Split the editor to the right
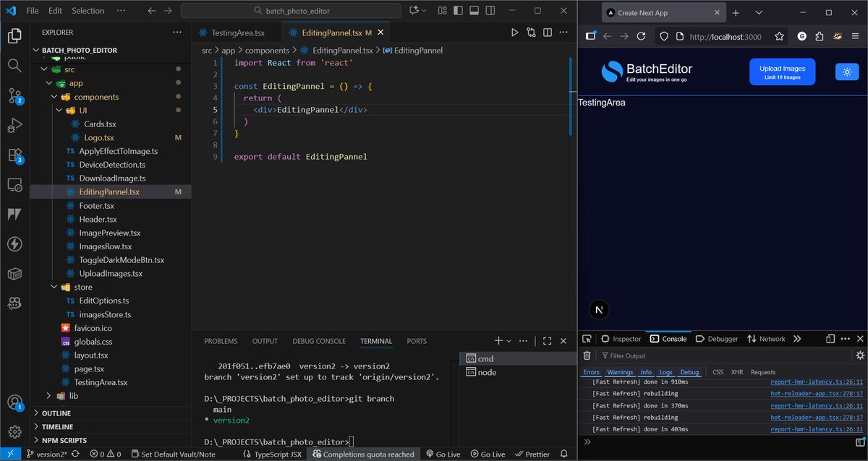Viewport: 868px width, 461px height. click(x=548, y=33)
